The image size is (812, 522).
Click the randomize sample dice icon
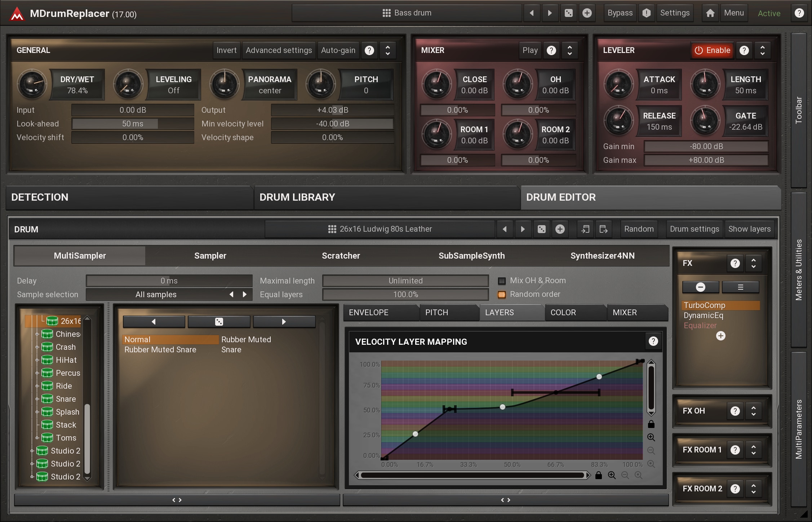tap(219, 322)
